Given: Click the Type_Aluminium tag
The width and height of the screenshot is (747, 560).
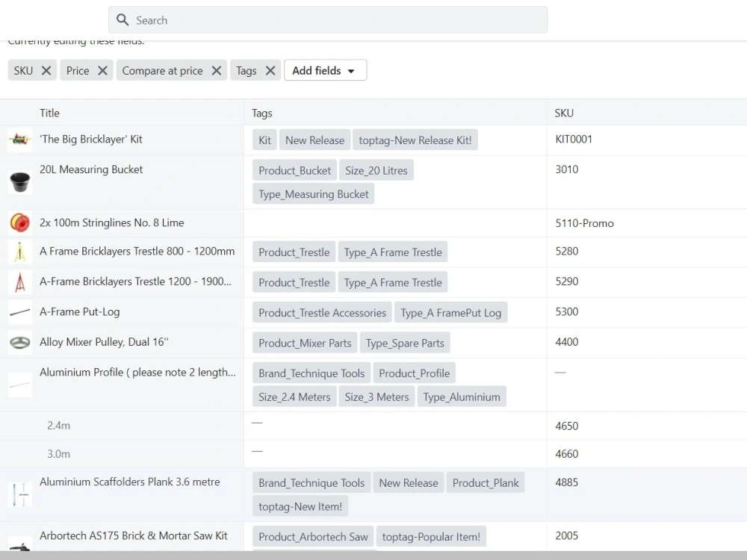Looking at the screenshot, I should 462,396.
